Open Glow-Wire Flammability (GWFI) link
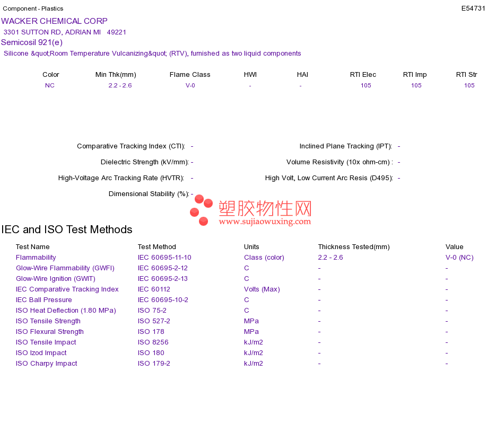This screenshot has width=504, height=424. [65, 268]
